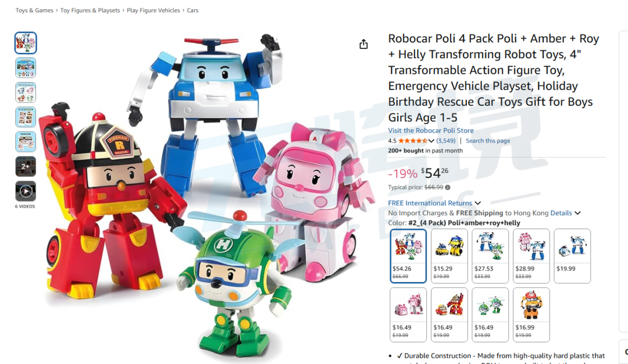This screenshot has height=364, width=628.
Task: Expand shipping Details chevron
Action: coord(577,213)
